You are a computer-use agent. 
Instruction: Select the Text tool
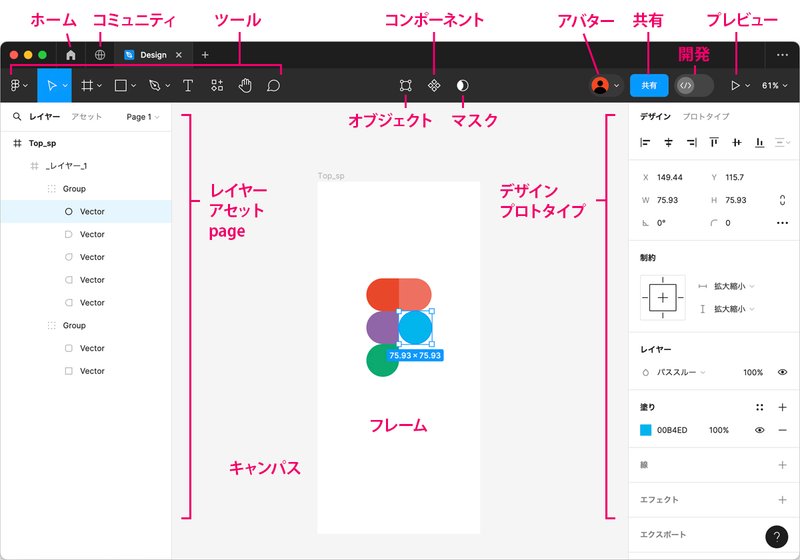click(188, 85)
